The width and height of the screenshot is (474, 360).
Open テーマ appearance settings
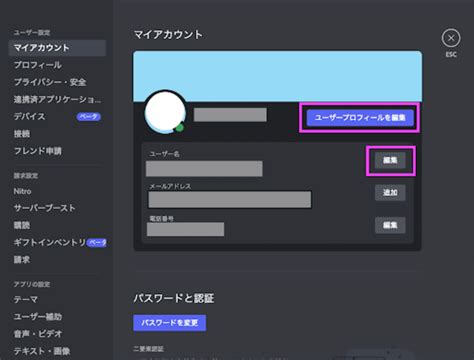(x=57, y=300)
